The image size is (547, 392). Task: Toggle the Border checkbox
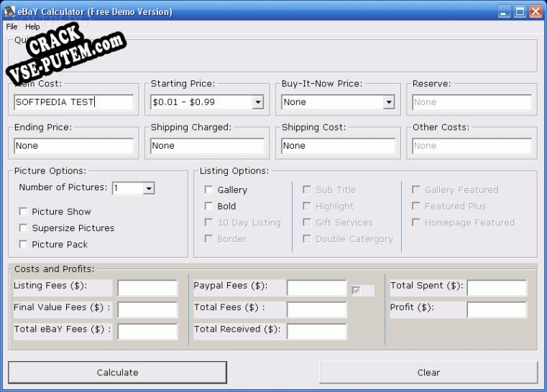208,238
